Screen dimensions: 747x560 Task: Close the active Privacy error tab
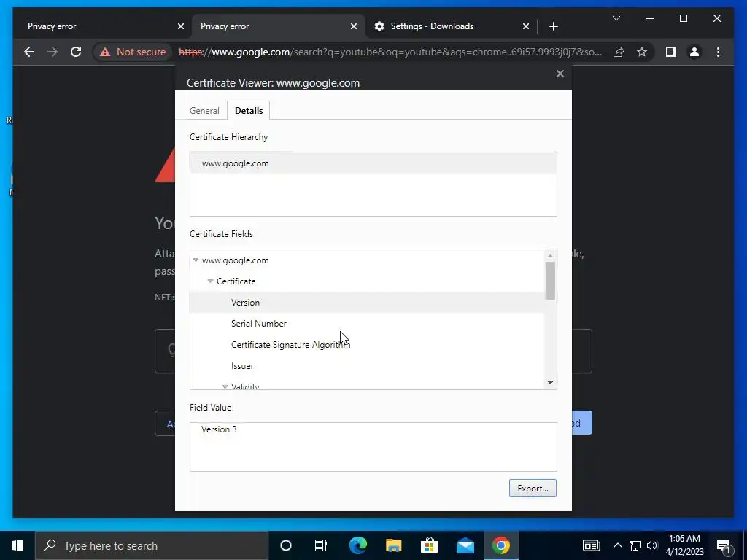coord(354,26)
